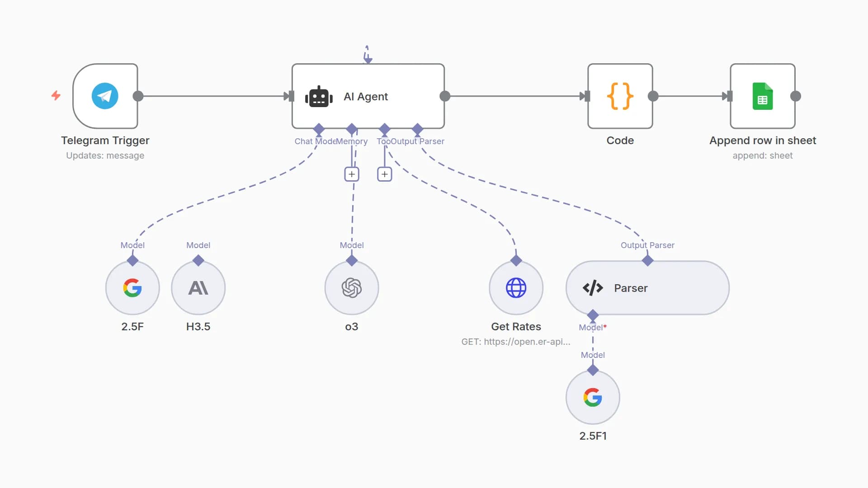Select the Telegram Trigger node icon

[x=105, y=96]
